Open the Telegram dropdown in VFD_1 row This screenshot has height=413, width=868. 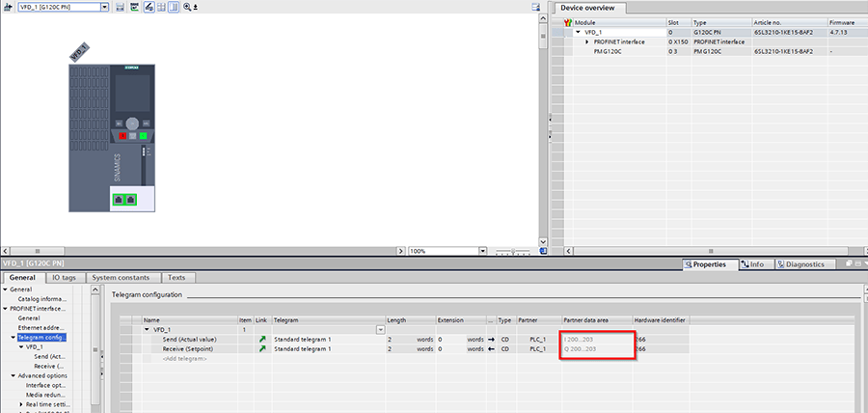tap(380, 329)
